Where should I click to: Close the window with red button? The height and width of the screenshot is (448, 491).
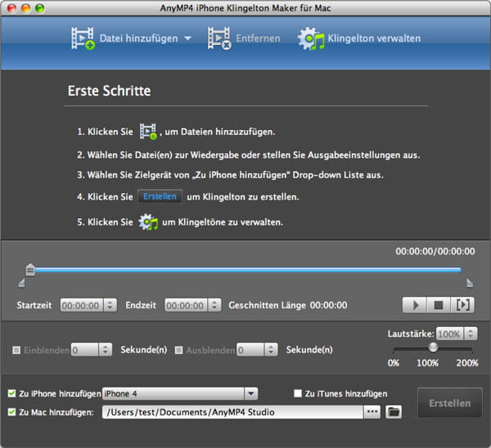[x=12, y=8]
